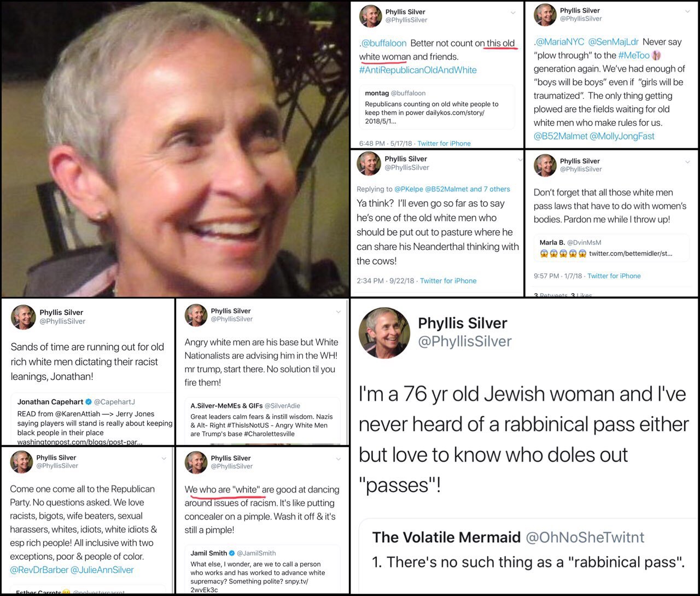Open the chevron menu on the @buffaloon tweet
This screenshot has height=596, width=700.
coord(513,13)
